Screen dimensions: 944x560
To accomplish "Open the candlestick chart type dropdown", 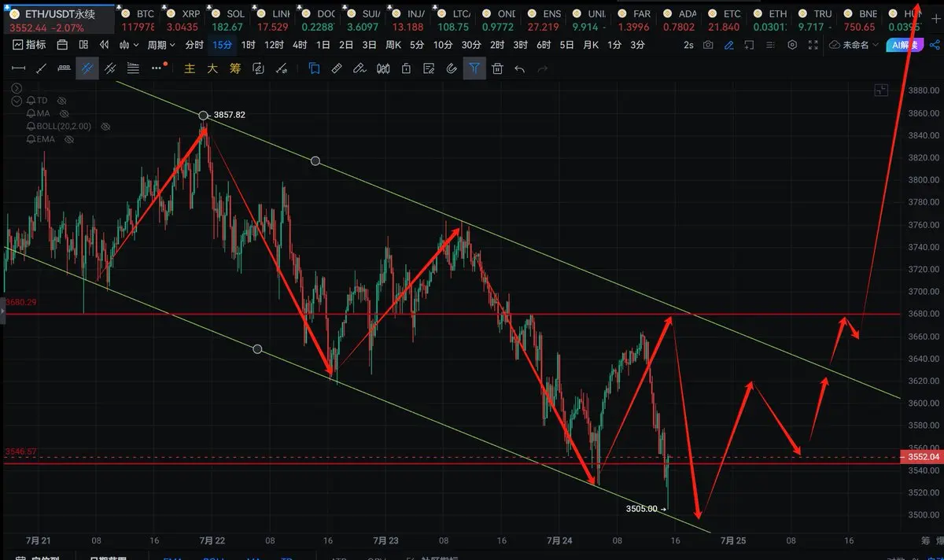I will pos(128,45).
